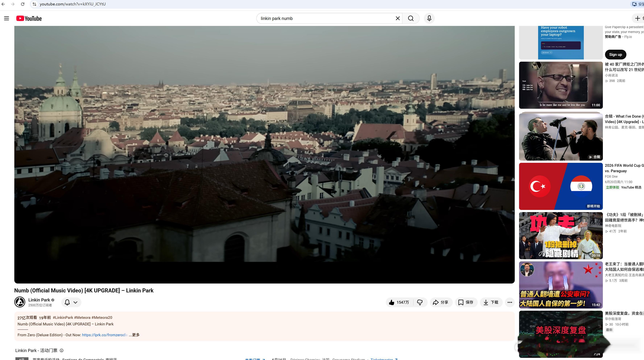
Task: Click the search magnifier button
Action: (x=411, y=18)
